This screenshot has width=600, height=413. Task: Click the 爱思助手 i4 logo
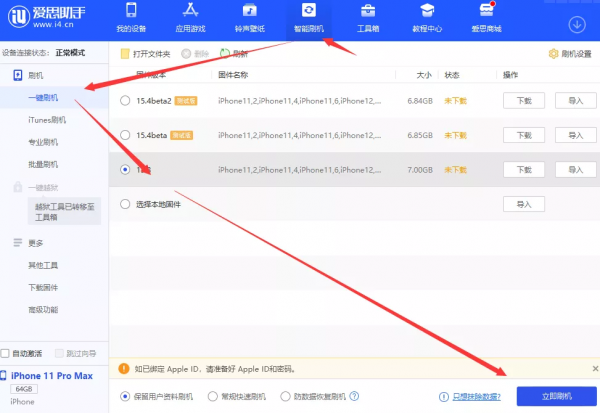[x=46, y=16]
